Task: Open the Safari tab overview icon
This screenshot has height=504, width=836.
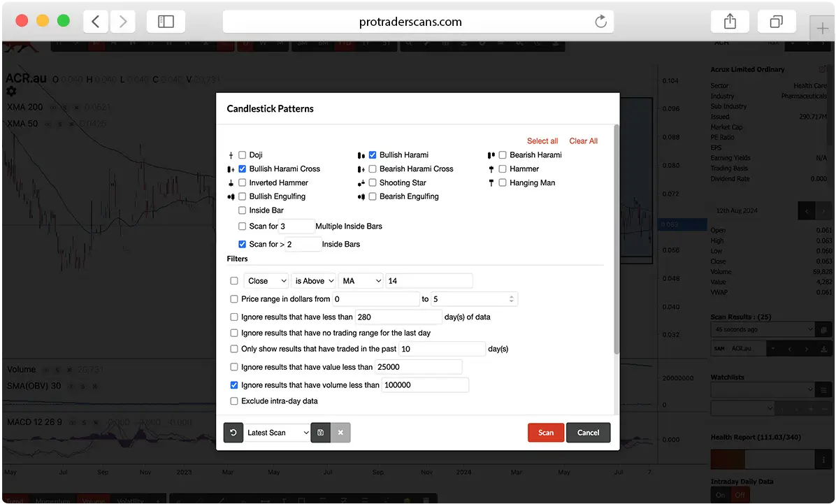Action: tap(777, 22)
